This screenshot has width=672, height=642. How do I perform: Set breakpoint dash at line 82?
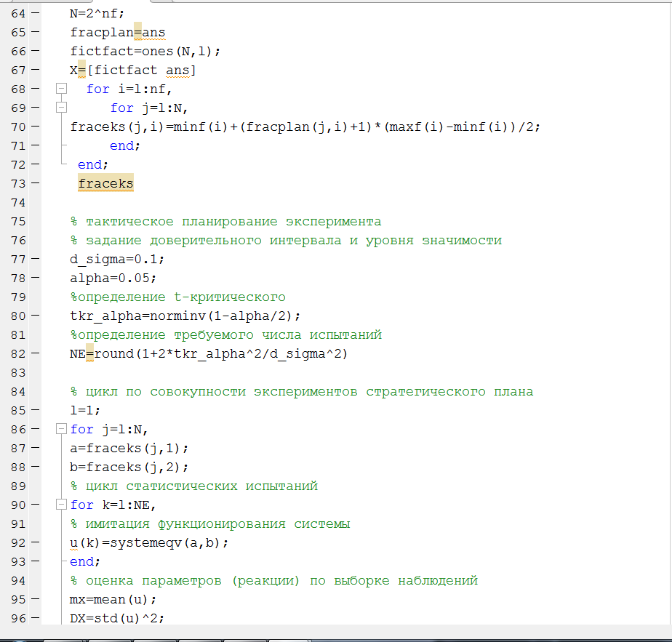point(35,353)
